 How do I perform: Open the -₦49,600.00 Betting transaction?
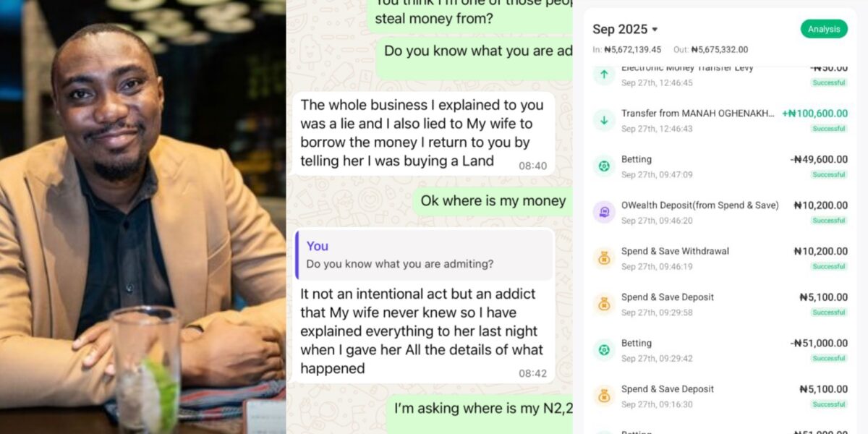[720, 166]
